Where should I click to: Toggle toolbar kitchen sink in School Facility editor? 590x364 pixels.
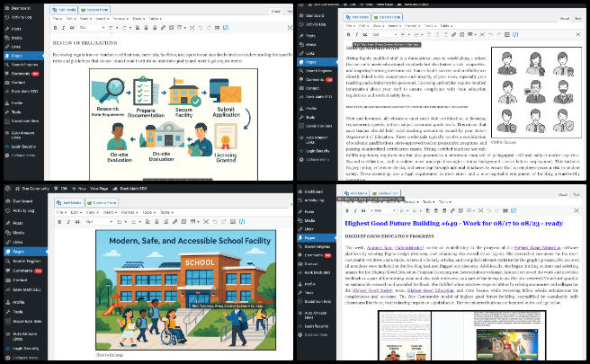click(x=233, y=222)
